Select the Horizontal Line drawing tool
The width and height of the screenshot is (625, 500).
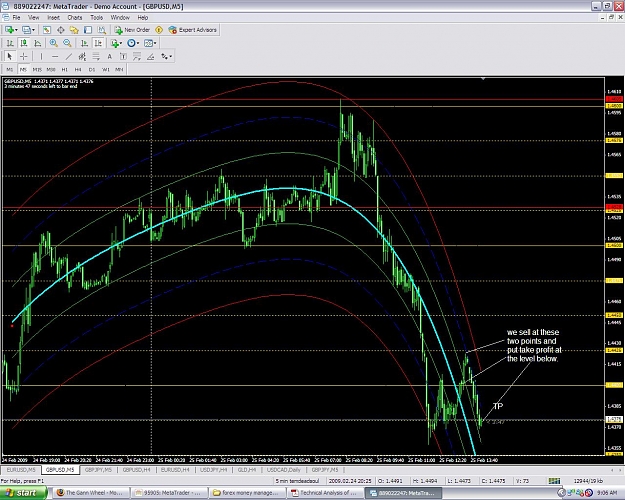(x=55, y=57)
